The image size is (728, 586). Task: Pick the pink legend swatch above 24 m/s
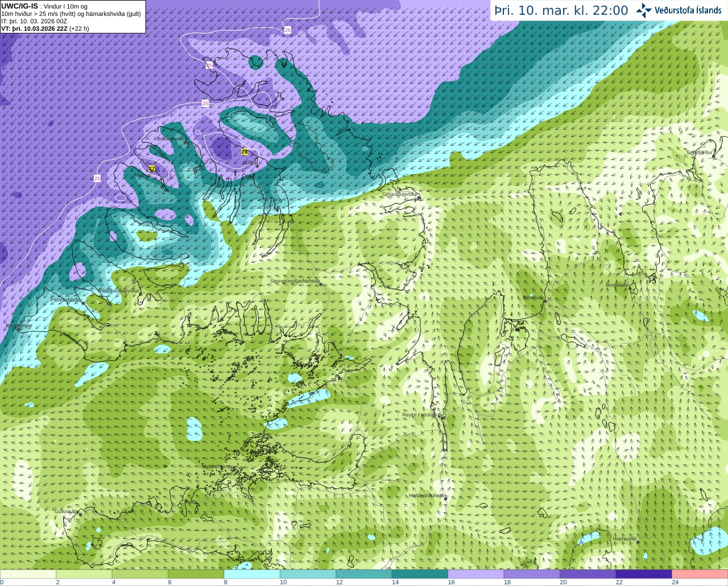[700, 574]
